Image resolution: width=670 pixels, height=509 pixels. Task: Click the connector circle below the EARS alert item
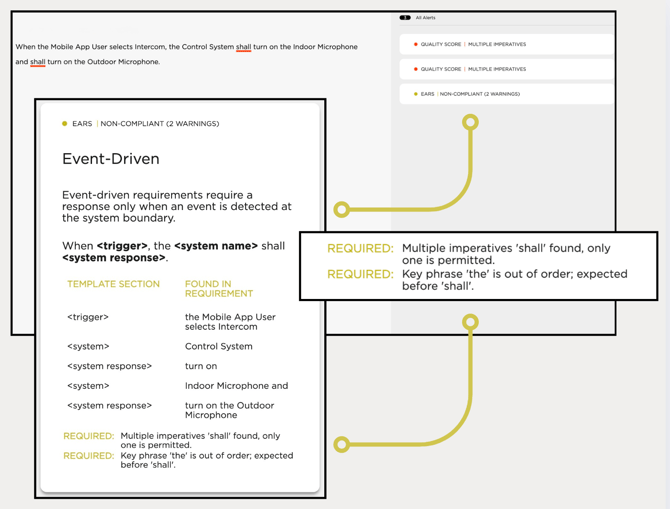470,122
